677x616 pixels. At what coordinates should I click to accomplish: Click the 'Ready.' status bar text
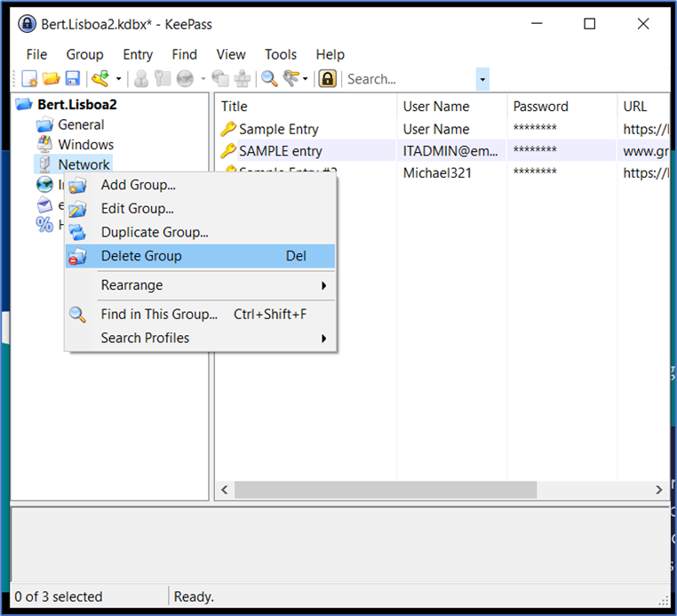pyautogui.click(x=194, y=596)
